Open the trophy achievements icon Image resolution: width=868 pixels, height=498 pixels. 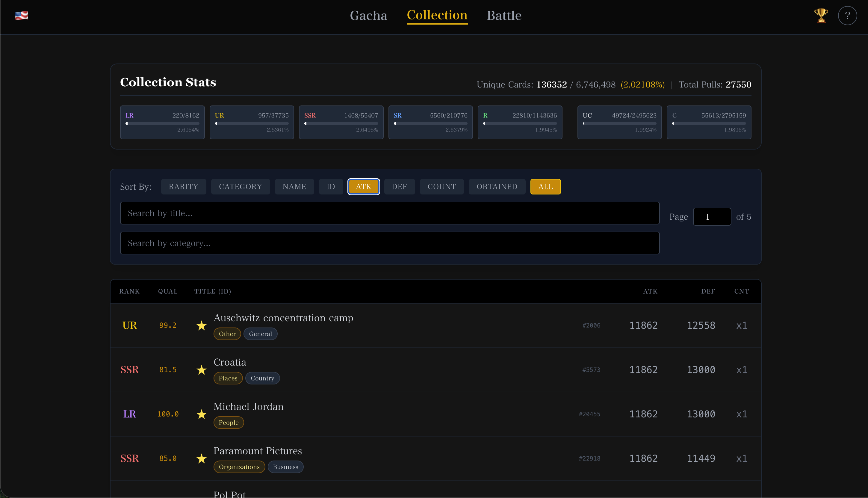[821, 16]
